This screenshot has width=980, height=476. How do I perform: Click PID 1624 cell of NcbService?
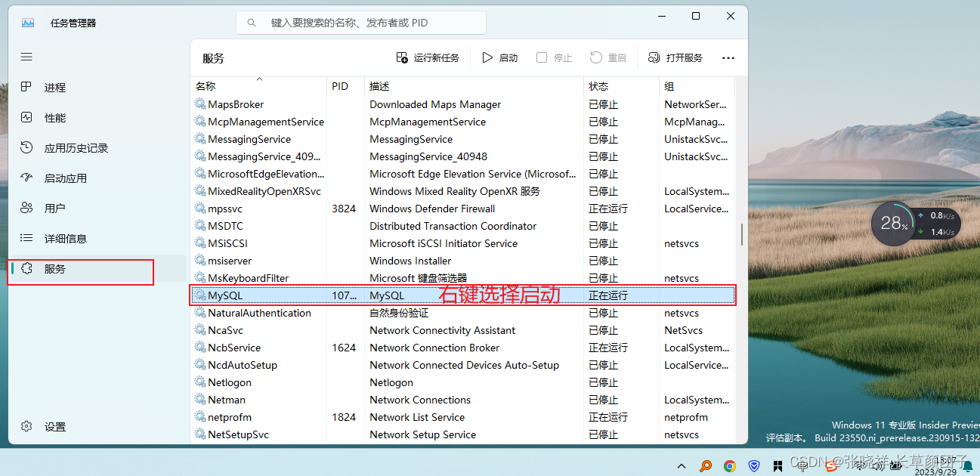[344, 348]
